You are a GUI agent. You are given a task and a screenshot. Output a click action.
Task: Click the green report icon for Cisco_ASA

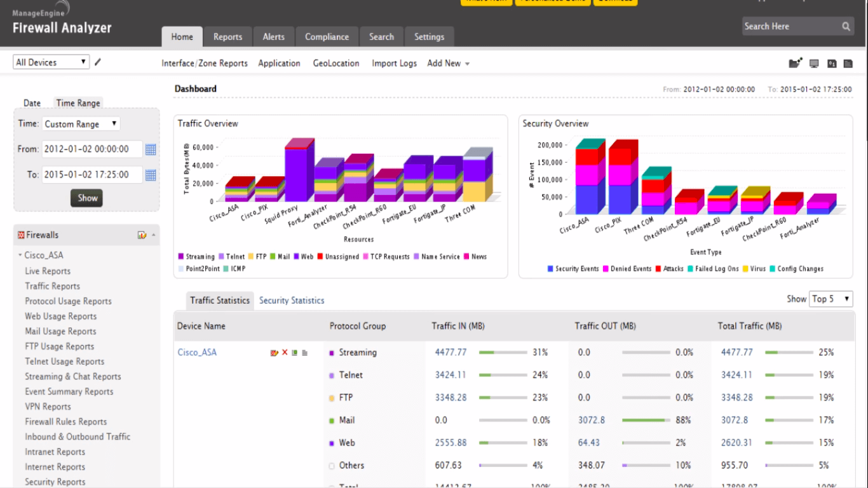[295, 353]
